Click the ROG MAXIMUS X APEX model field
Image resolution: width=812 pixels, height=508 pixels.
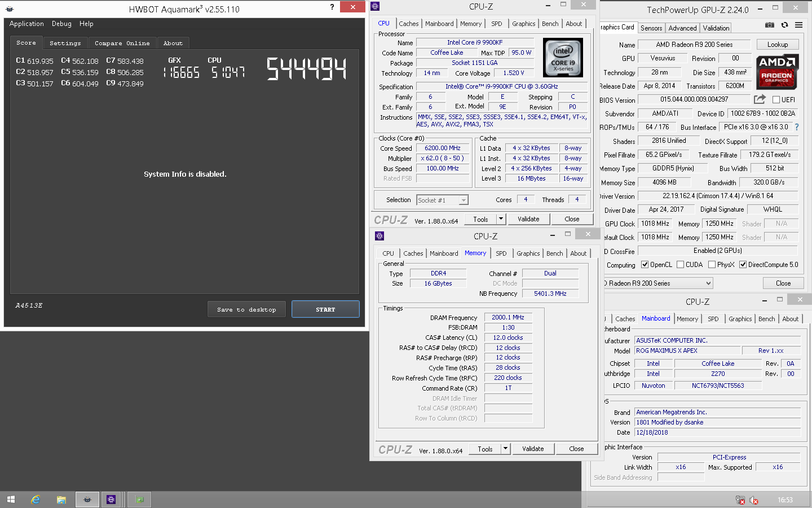tap(687, 351)
